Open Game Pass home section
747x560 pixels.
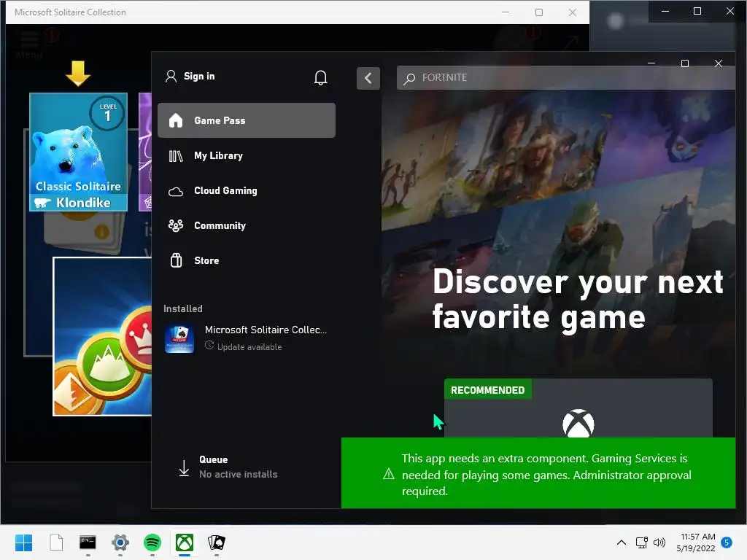pyautogui.click(x=247, y=120)
